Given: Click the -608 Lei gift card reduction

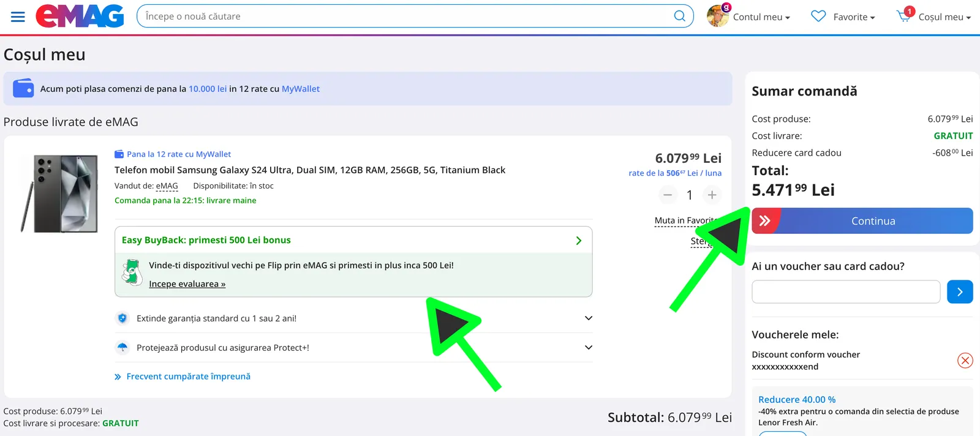Looking at the screenshot, I should point(952,153).
